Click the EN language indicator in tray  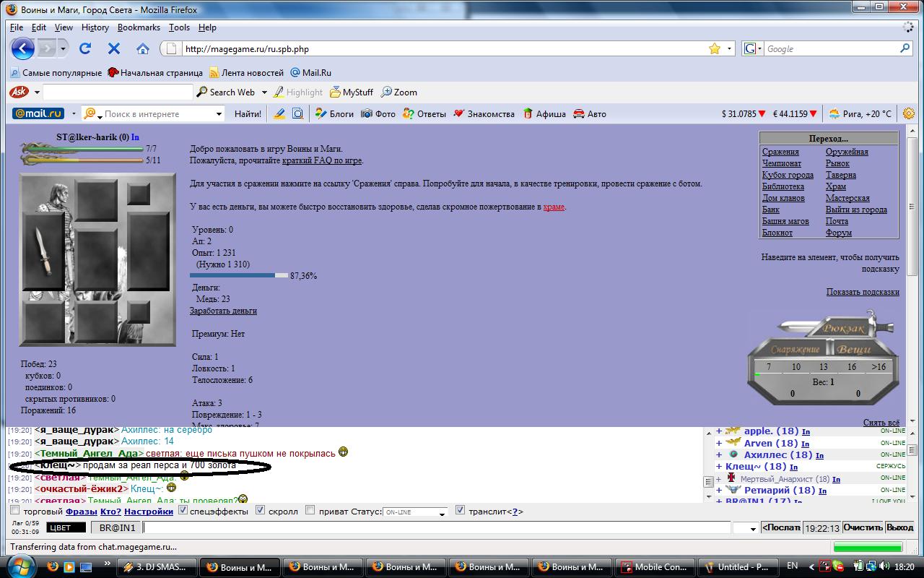tap(793, 566)
